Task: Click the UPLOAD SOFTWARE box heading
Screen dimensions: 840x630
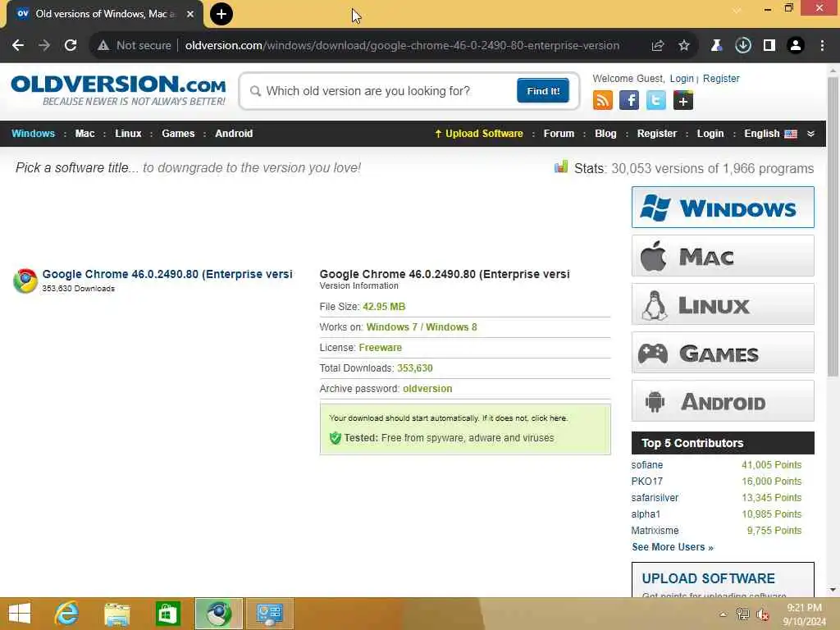Action: click(708, 578)
